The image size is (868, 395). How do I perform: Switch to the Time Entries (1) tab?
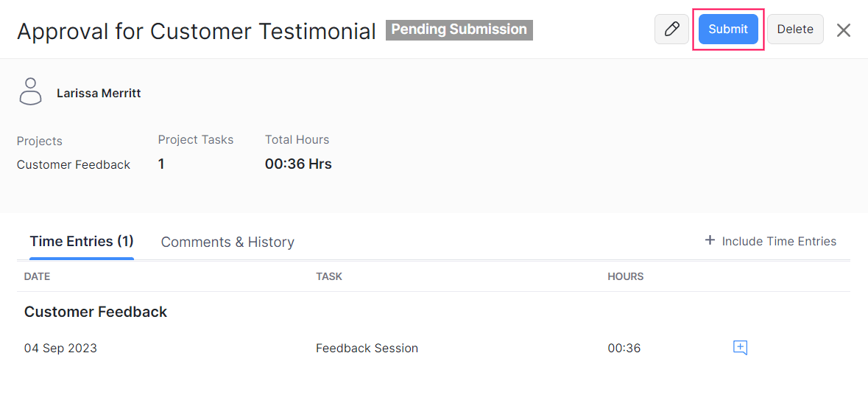click(x=82, y=242)
